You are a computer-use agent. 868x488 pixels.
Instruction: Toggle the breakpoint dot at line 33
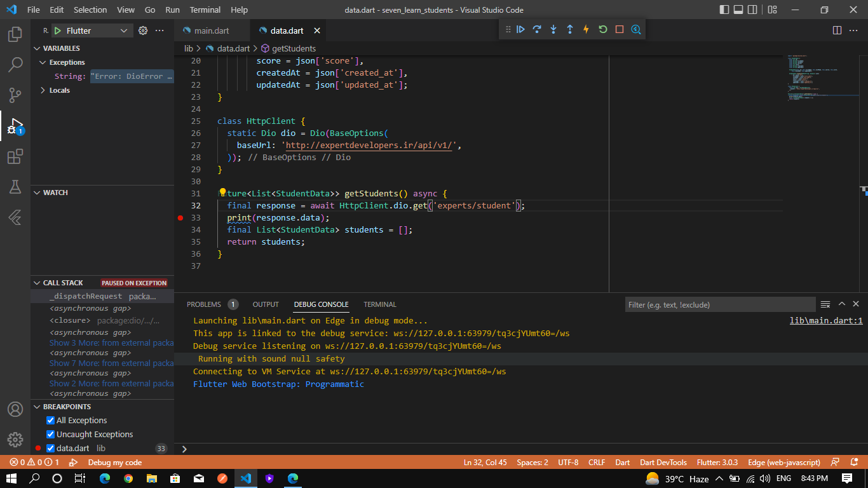point(180,218)
